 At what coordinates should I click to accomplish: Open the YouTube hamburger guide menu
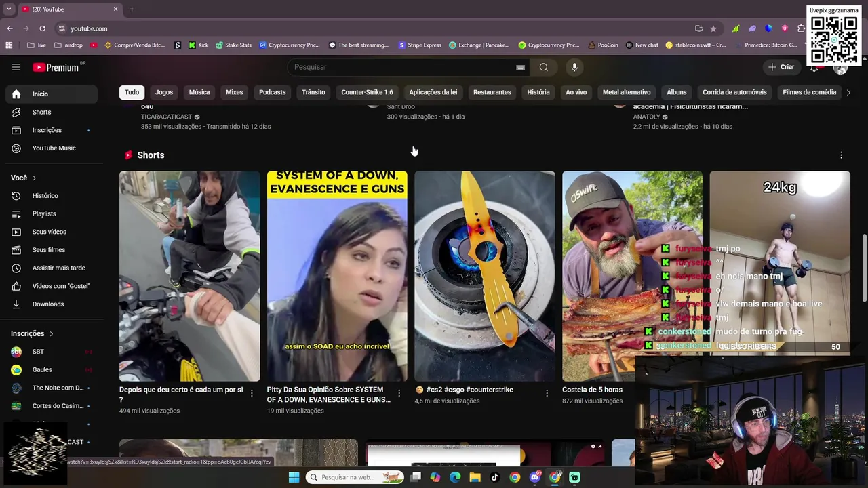point(16,67)
